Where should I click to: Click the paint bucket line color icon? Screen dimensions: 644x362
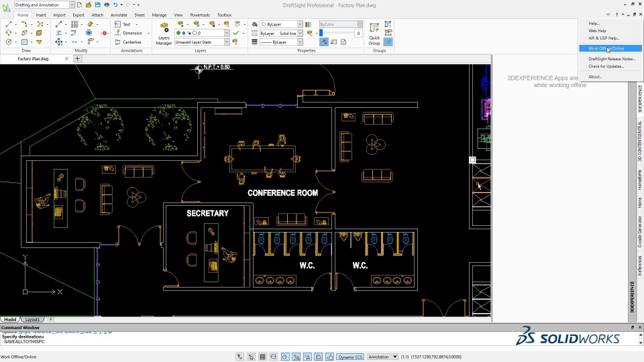click(255, 24)
